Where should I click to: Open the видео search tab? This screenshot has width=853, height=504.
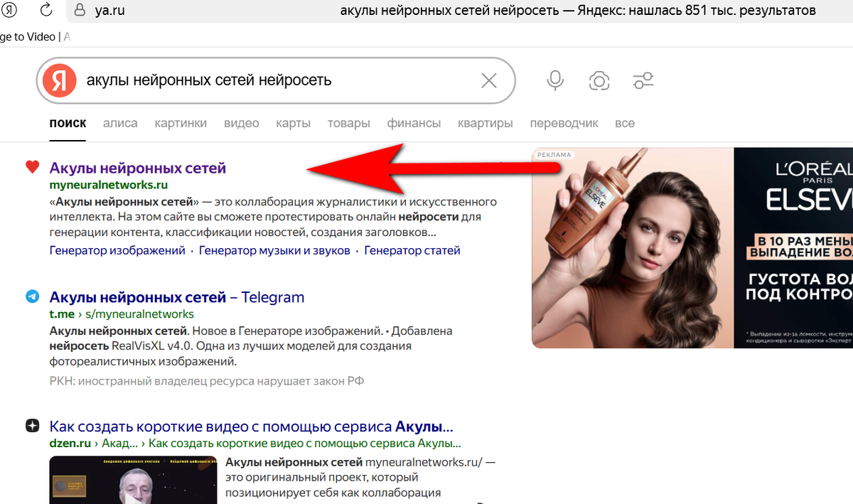[x=241, y=123]
